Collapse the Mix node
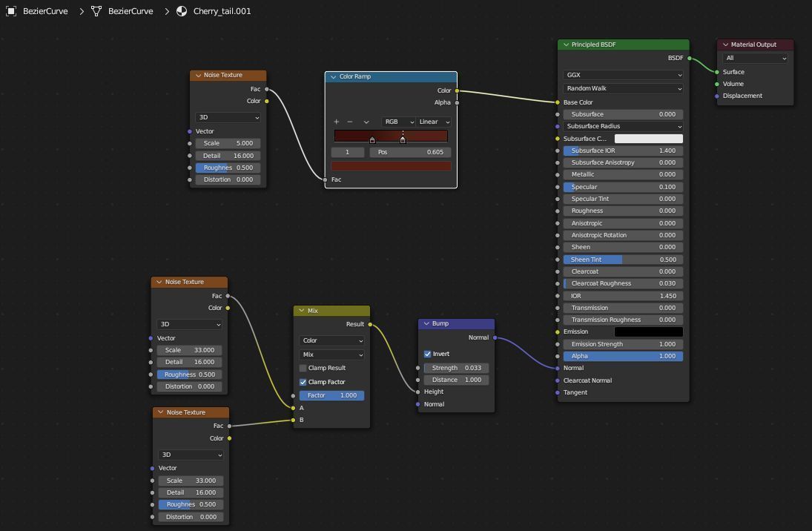This screenshot has height=531, width=812. click(x=302, y=311)
